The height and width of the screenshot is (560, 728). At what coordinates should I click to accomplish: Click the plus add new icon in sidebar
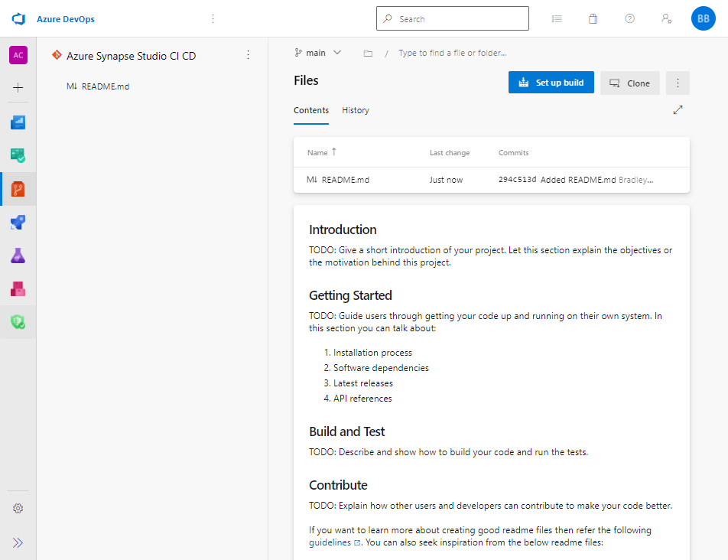[x=18, y=87]
